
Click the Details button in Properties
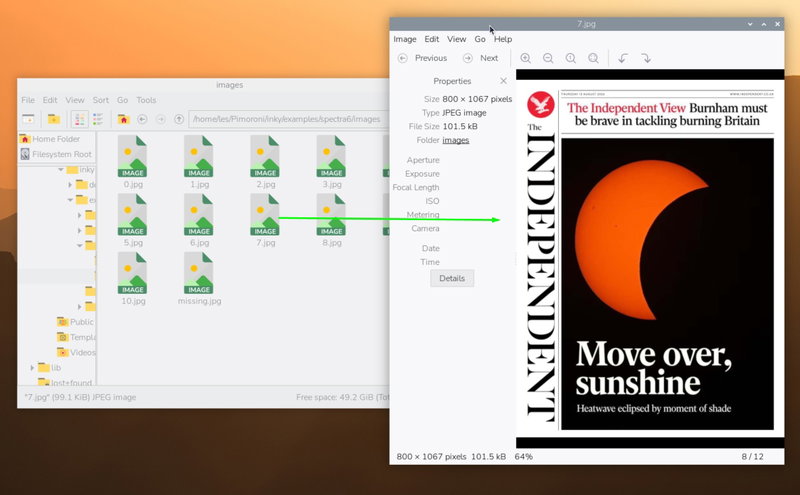[x=452, y=278]
